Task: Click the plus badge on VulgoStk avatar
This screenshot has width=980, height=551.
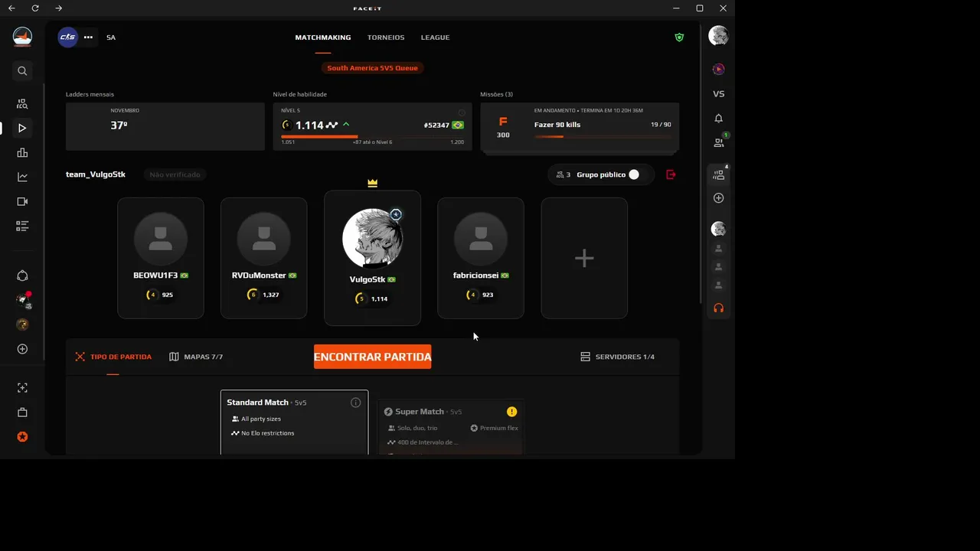Action: point(396,215)
